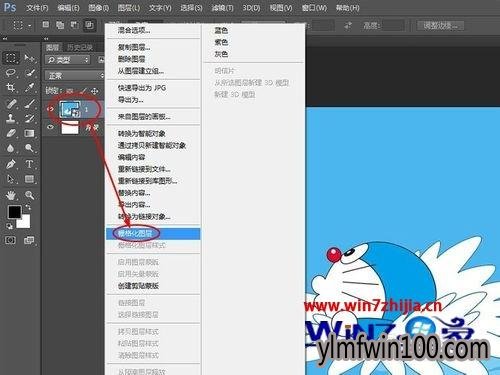Select the Gradient tool
This screenshot has width=500, height=375.
click(x=29, y=133)
